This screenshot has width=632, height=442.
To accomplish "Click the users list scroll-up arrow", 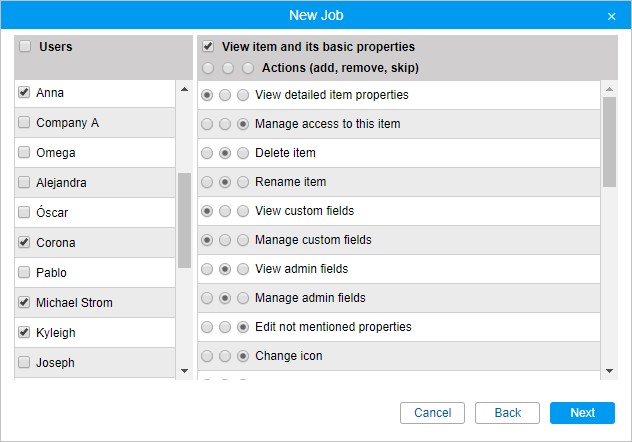I will click(184, 89).
